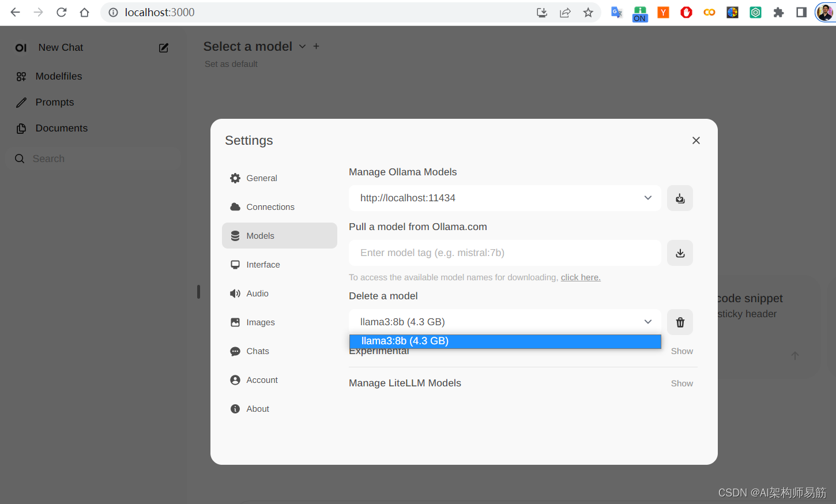Click the new chat edit pencil icon
This screenshot has height=504, width=836.
[164, 48]
